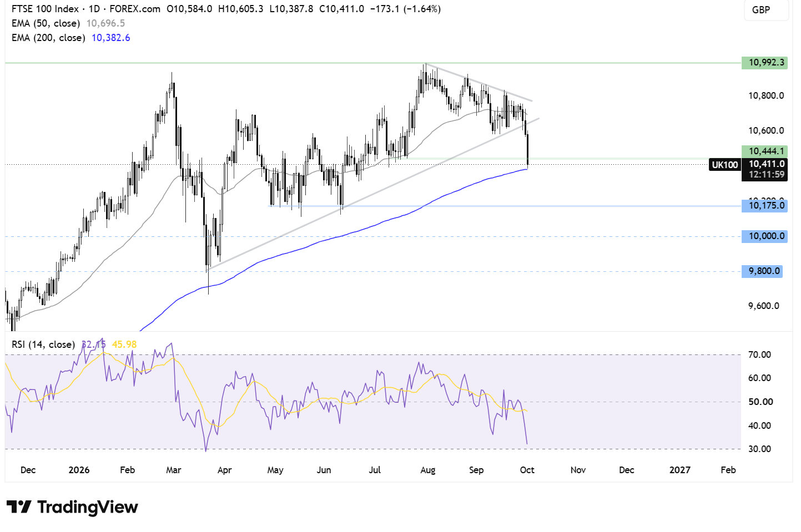The width and height of the screenshot is (801, 532).
Task: Click the GBP currency button
Action: (x=766, y=10)
